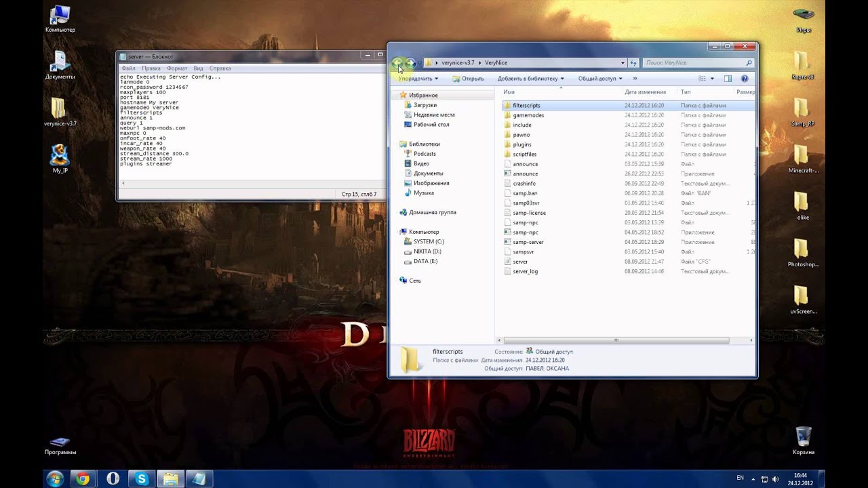Click the volume icon in system tray
This screenshot has width=868, height=488.
click(x=775, y=479)
